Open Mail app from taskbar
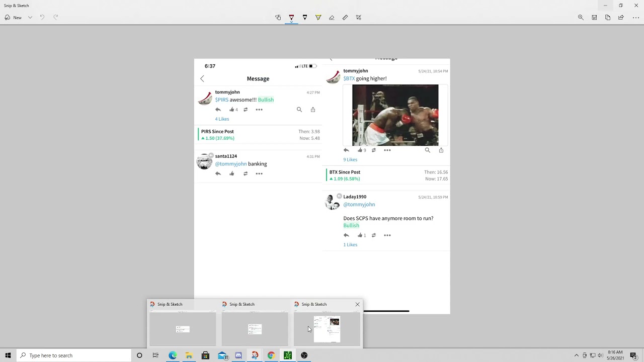The height and width of the screenshot is (362, 644). 222,355
